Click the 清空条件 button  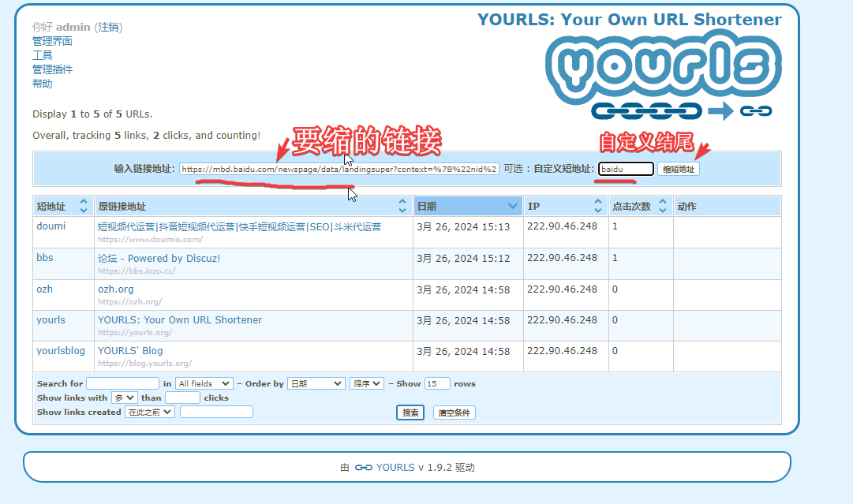(455, 413)
